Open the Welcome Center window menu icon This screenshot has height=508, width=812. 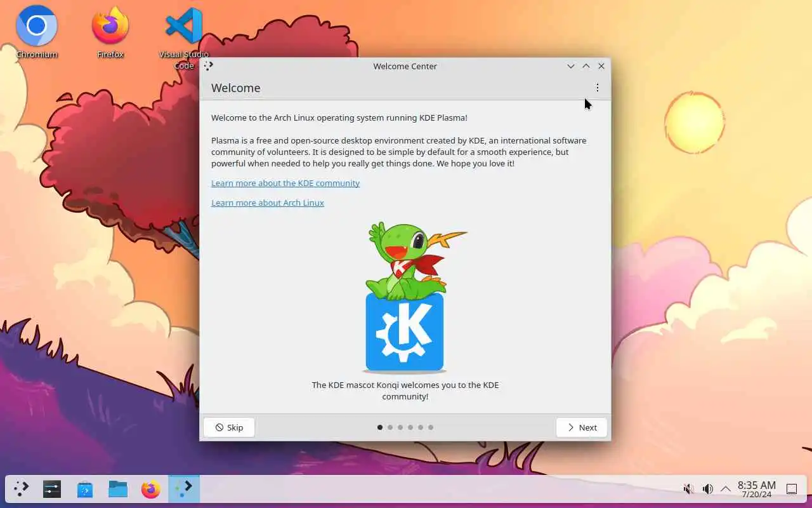(x=209, y=65)
